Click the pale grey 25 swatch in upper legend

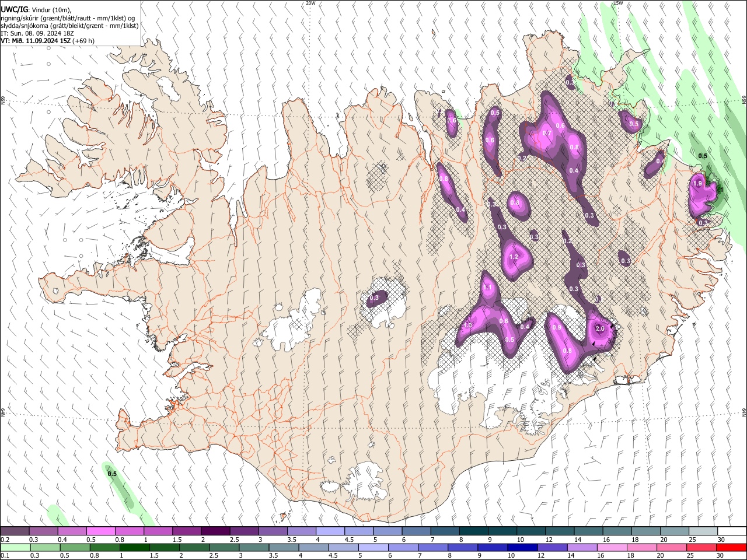tap(703, 531)
